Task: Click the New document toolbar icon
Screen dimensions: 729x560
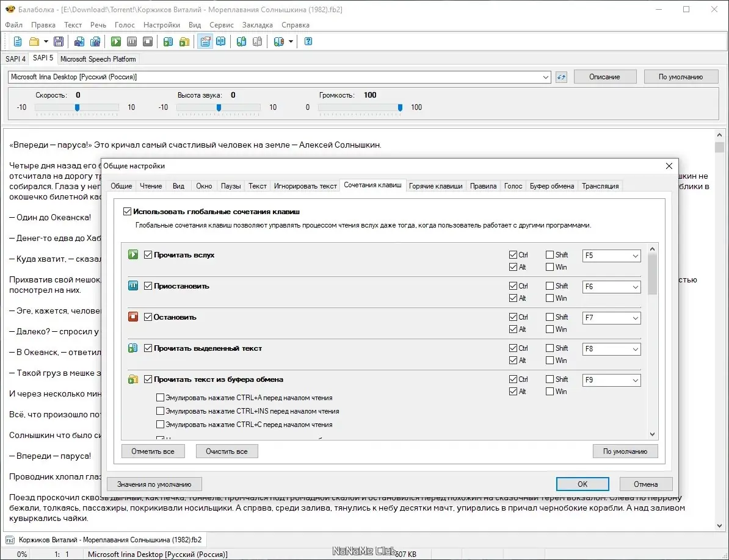Action: pyautogui.click(x=18, y=41)
